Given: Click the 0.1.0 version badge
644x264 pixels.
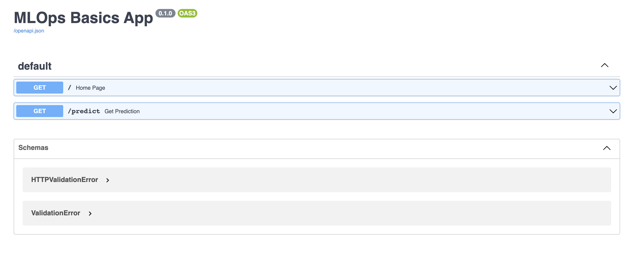Looking at the screenshot, I should tap(165, 13).
